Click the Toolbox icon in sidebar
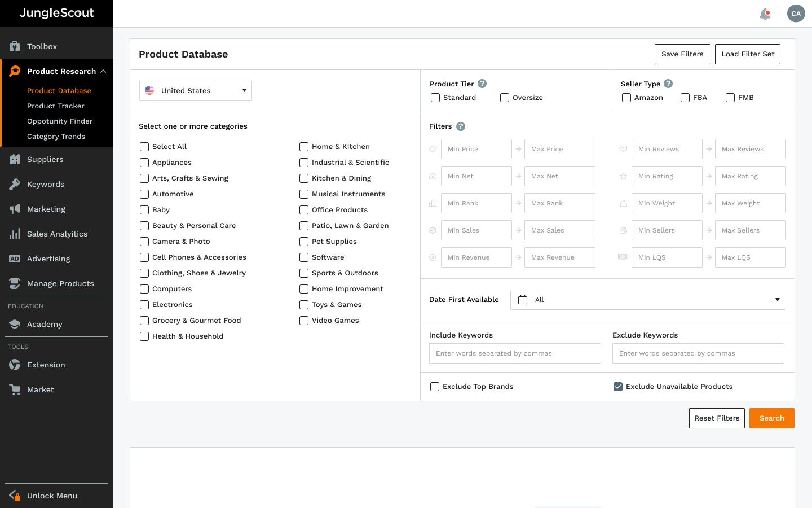The image size is (812, 508). click(x=15, y=46)
